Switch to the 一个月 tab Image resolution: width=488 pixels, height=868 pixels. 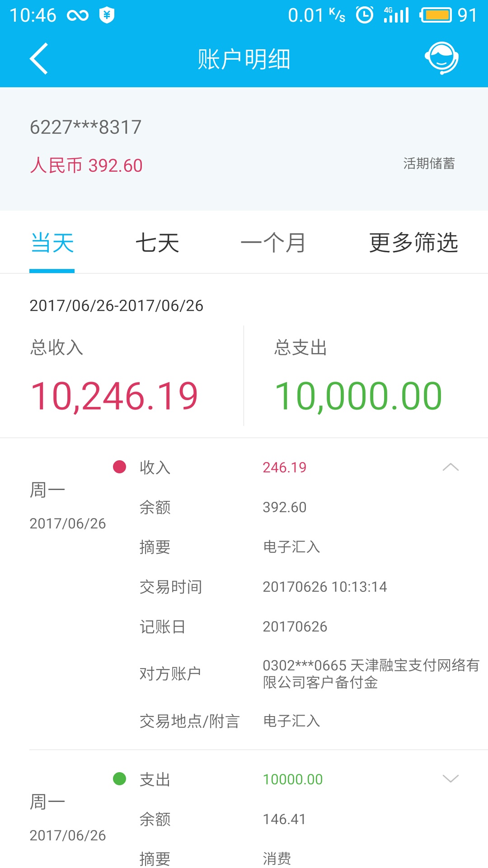pyautogui.click(x=273, y=243)
